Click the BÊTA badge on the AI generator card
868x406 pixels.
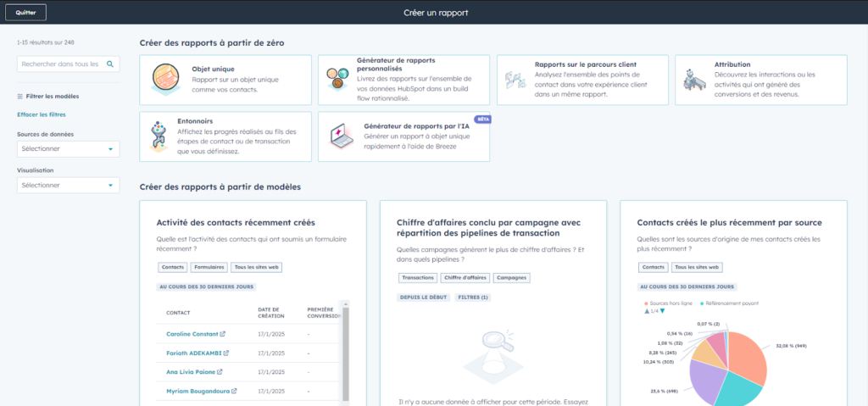click(x=483, y=119)
